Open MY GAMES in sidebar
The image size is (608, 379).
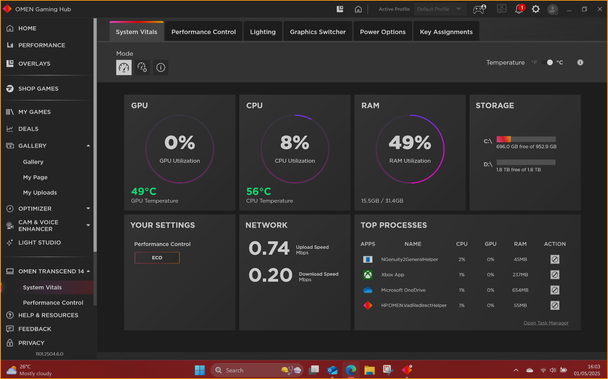coord(34,112)
